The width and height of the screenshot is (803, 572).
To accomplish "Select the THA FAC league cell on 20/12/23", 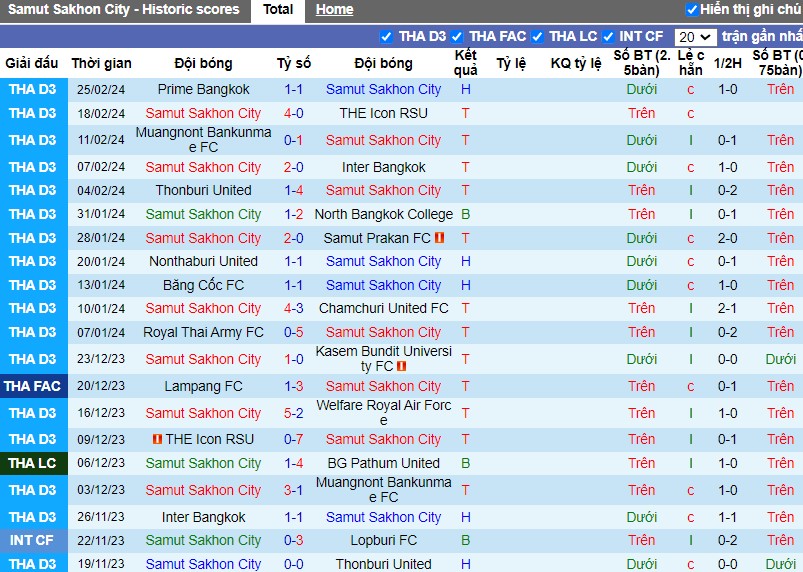I will click(34, 386).
